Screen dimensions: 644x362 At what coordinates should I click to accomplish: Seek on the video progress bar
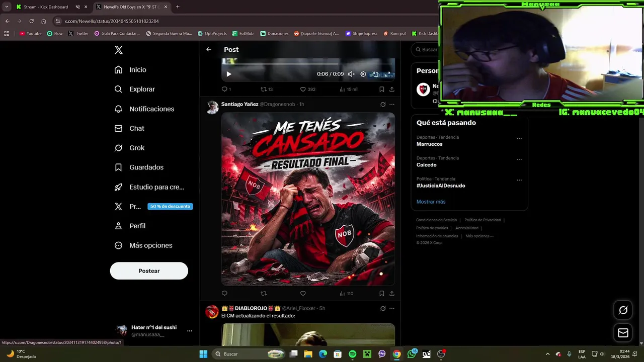click(308, 63)
